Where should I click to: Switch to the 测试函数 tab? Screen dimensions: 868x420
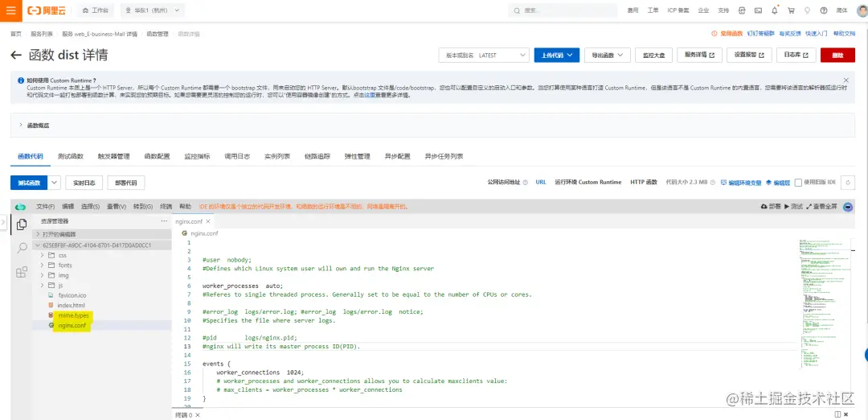[x=70, y=156]
